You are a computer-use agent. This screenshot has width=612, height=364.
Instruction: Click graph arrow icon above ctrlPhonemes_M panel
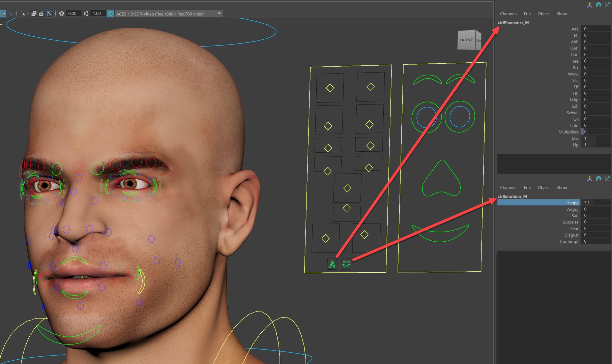point(607,5)
